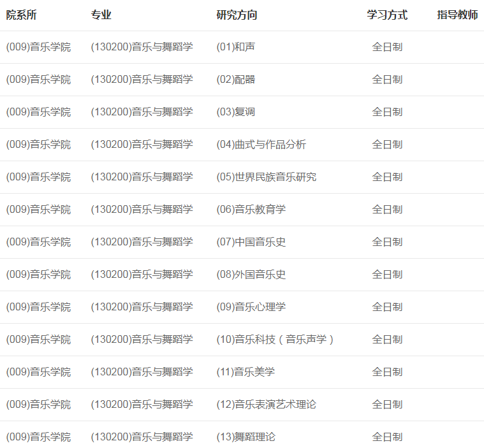Click the (08)外国音乐史 entry
The image size is (484, 448).
[x=251, y=275]
